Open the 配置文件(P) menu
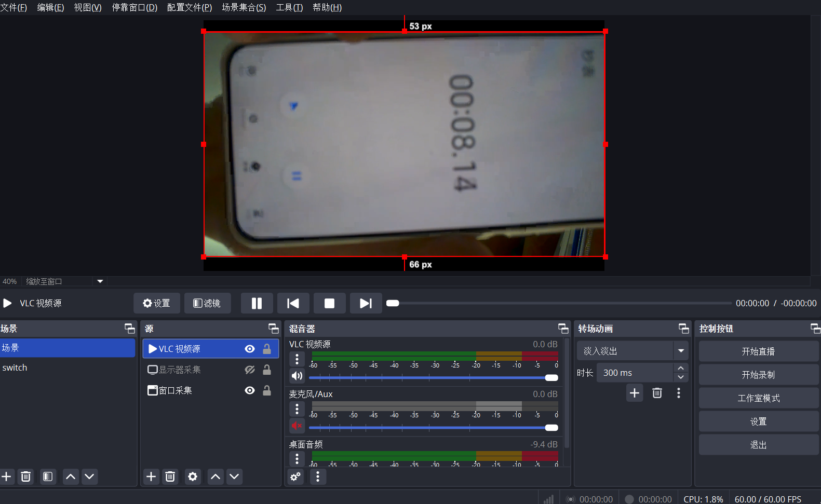Viewport: 821px width, 504px height. pyautogui.click(x=190, y=7)
